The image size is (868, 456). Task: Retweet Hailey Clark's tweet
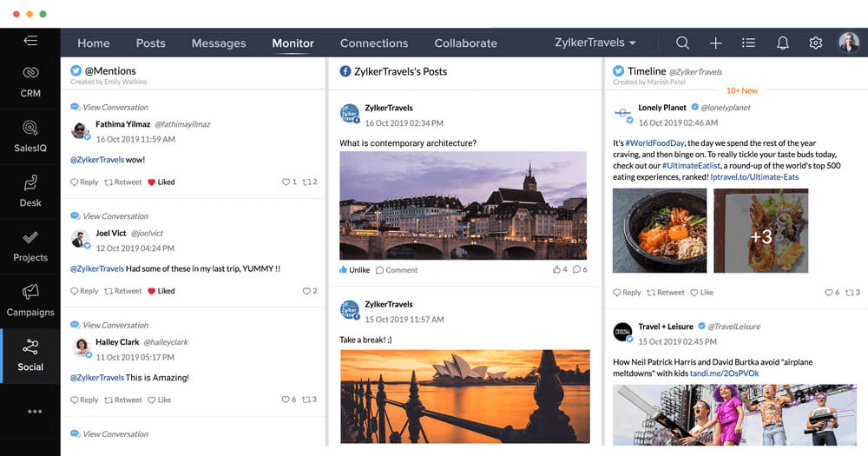point(123,400)
